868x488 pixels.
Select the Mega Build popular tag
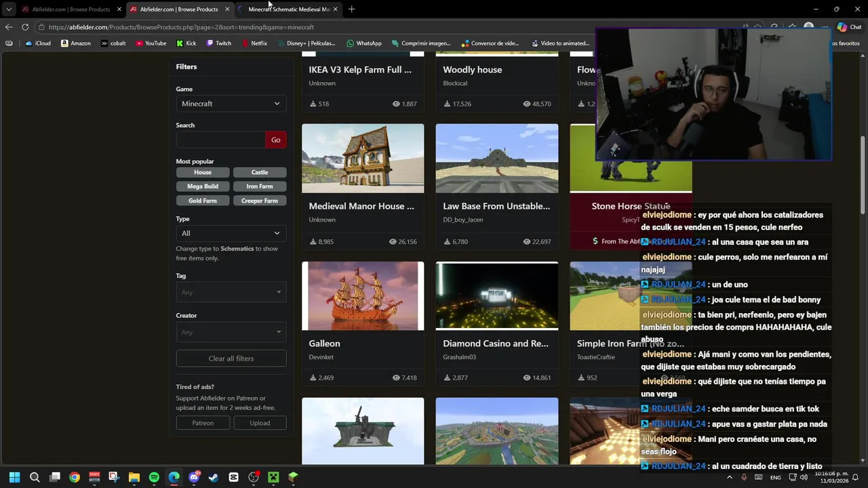pyautogui.click(x=203, y=186)
